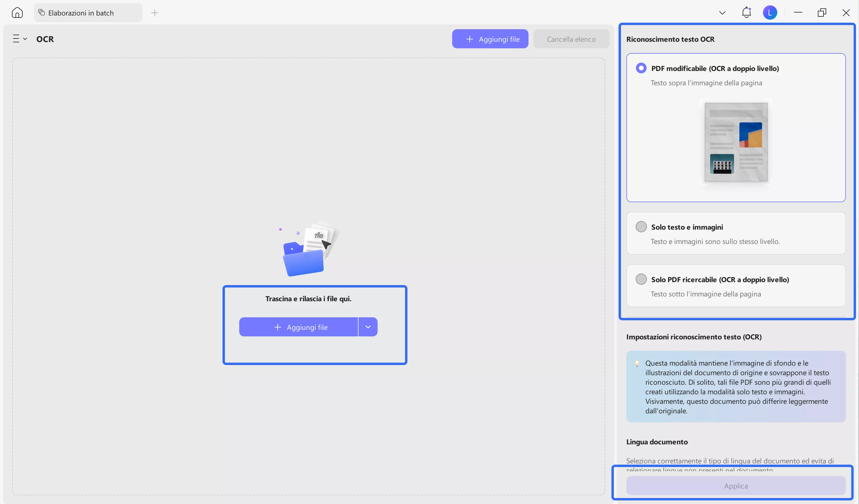The image size is (859, 504).
Task: Click the Cancella elenco button
Action: click(571, 39)
